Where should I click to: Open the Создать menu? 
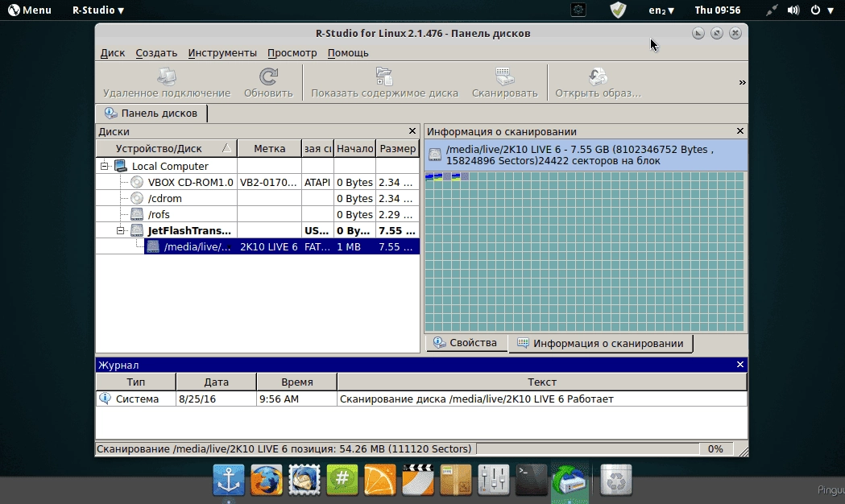pyautogui.click(x=156, y=53)
